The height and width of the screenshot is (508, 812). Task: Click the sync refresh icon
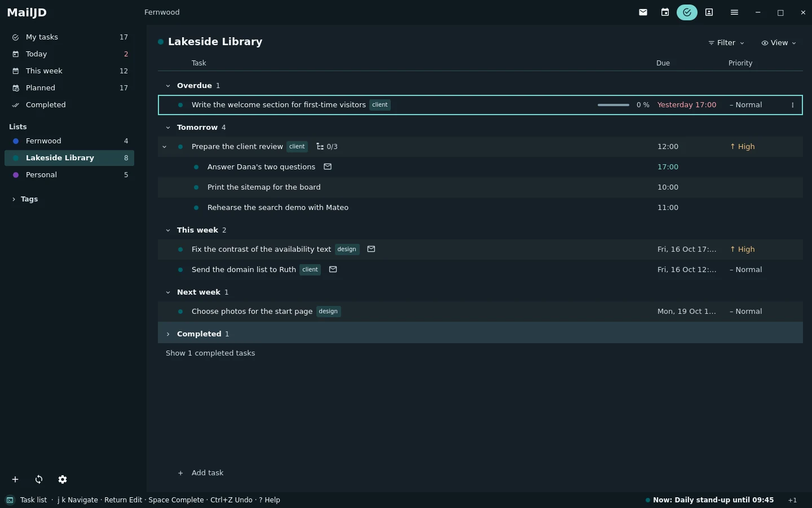coord(39,479)
